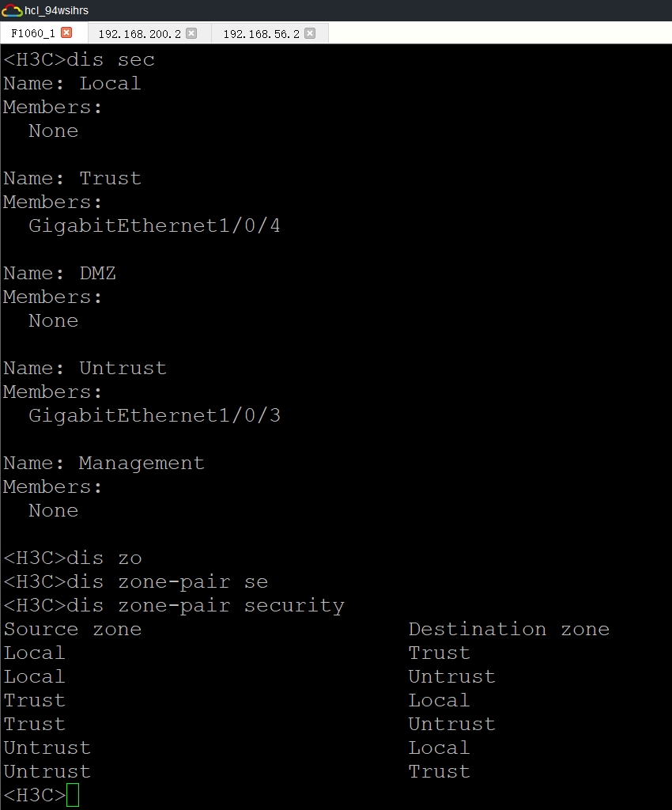This screenshot has height=810, width=672.
Task: Click the 'Name: Untrust' line
Action: click(85, 368)
